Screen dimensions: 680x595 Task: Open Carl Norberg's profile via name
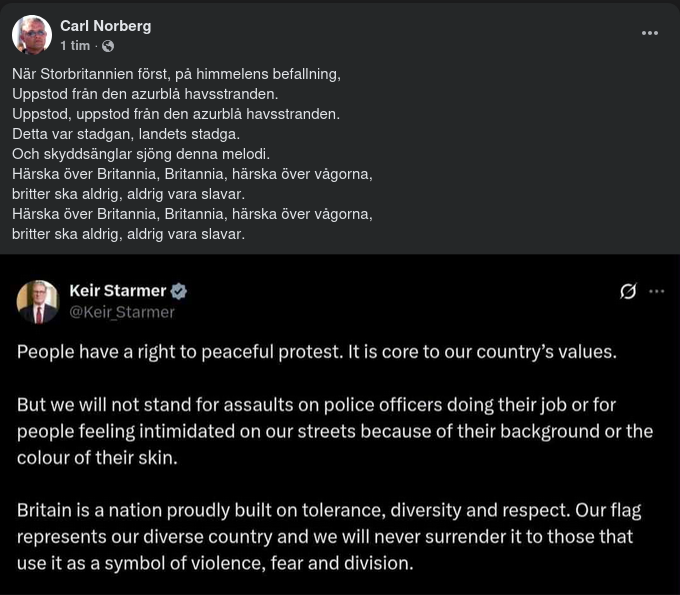click(106, 25)
